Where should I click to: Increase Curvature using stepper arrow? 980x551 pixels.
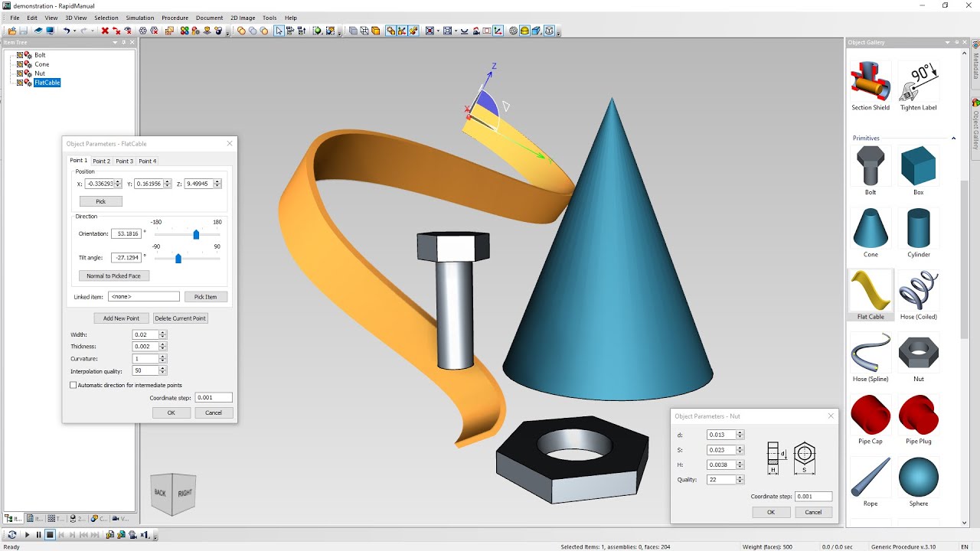(x=162, y=357)
